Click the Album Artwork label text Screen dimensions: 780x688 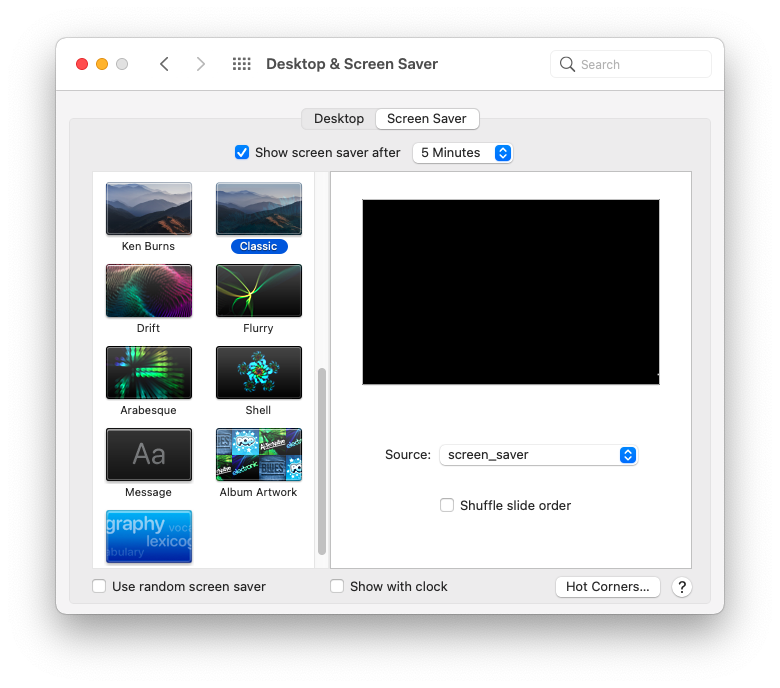(x=258, y=492)
